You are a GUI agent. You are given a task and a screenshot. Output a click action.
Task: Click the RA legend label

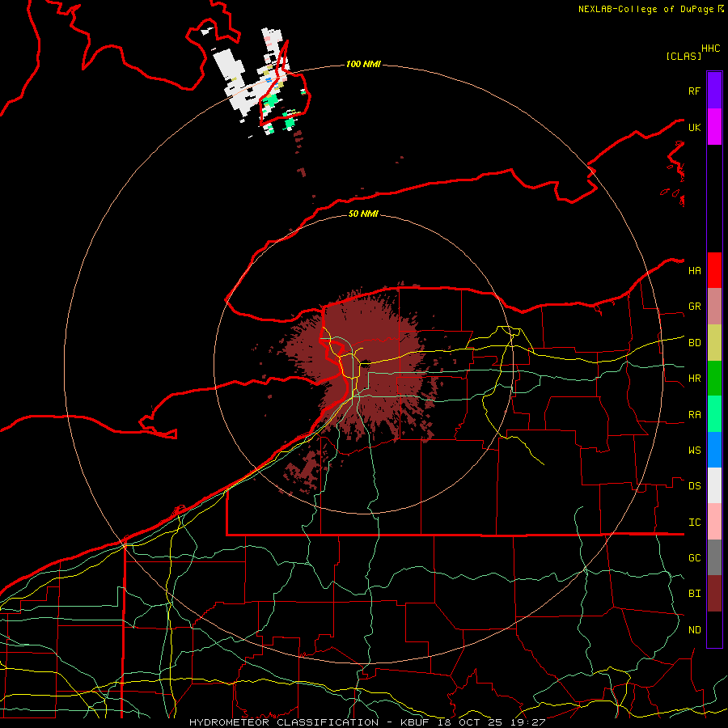(x=694, y=415)
